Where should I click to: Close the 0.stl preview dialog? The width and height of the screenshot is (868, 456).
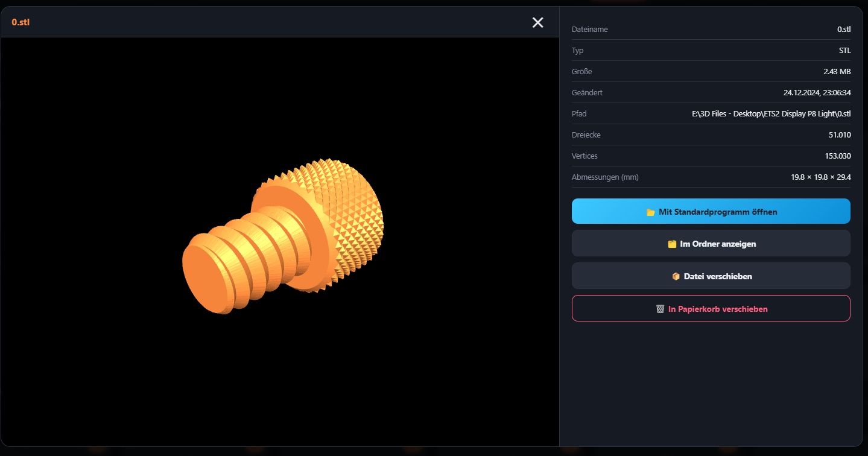click(x=537, y=22)
